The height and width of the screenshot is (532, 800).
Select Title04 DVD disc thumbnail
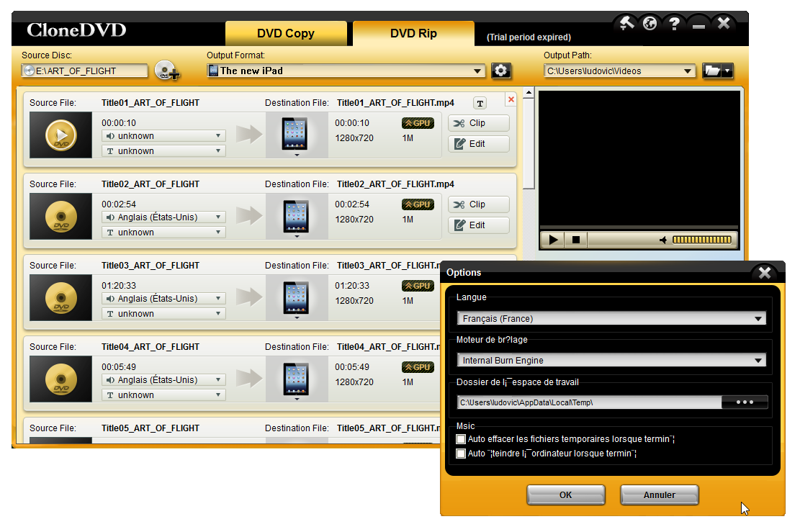pyautogui.click(x=60, y=379)
